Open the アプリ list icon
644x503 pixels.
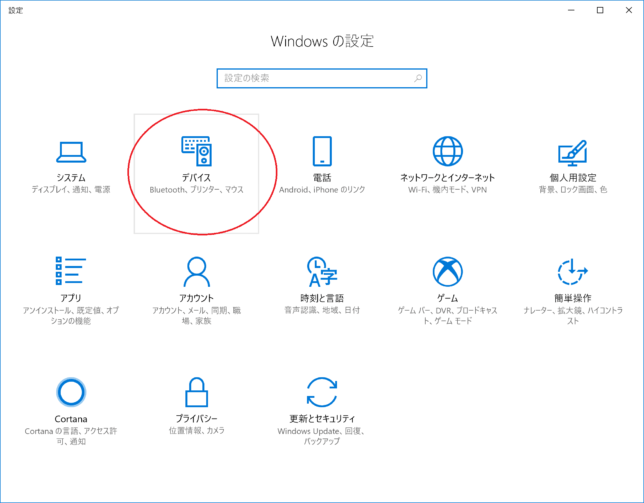coord(71,271)
